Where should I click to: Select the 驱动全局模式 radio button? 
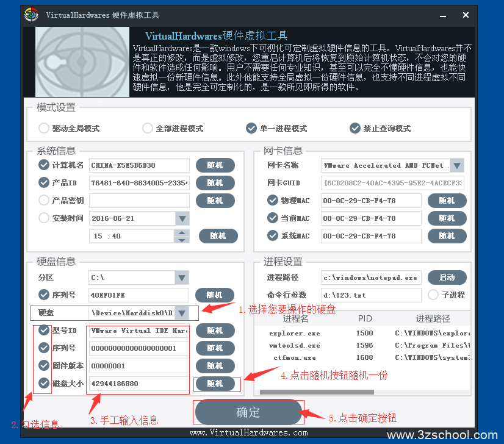pyautogui.click(x=43, y=128)
